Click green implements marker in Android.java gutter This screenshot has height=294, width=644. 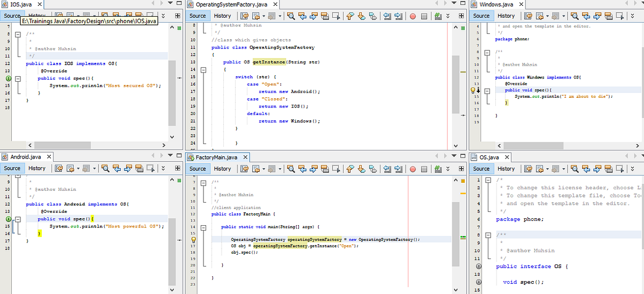click(x=8, y=219)
